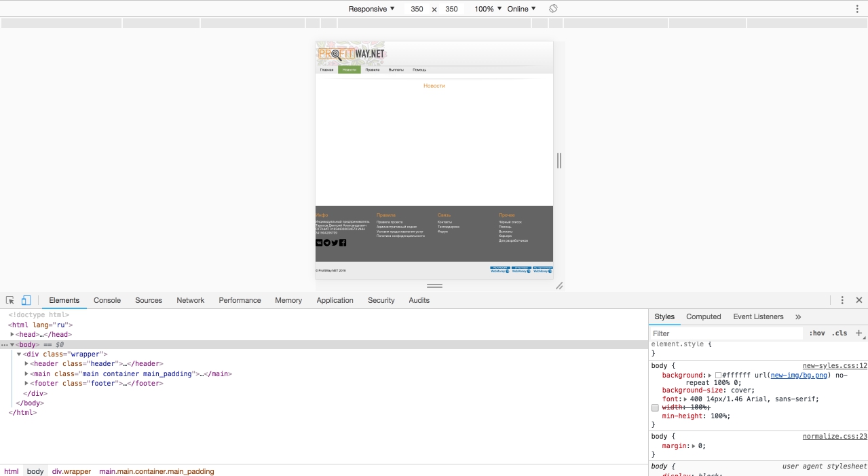Screen dimensions: 868x476
Task: Collapse the div class wrapper node
Action: (19, 354)
